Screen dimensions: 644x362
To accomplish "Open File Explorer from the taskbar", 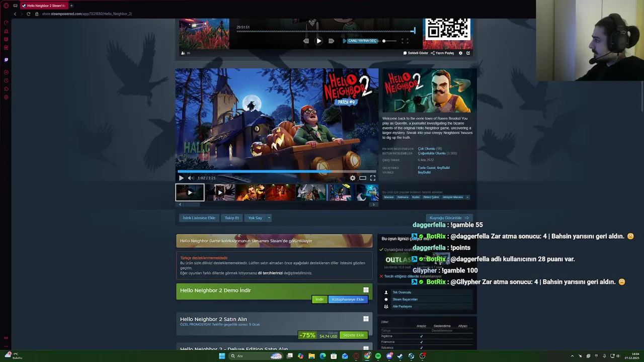I will coord(311,356).
